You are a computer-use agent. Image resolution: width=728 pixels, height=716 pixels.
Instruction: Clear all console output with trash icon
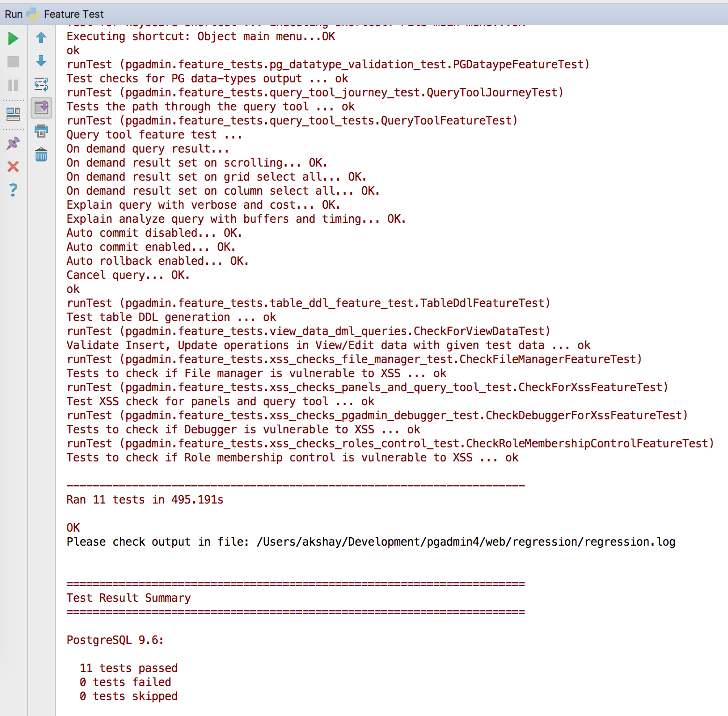(41, 154)
